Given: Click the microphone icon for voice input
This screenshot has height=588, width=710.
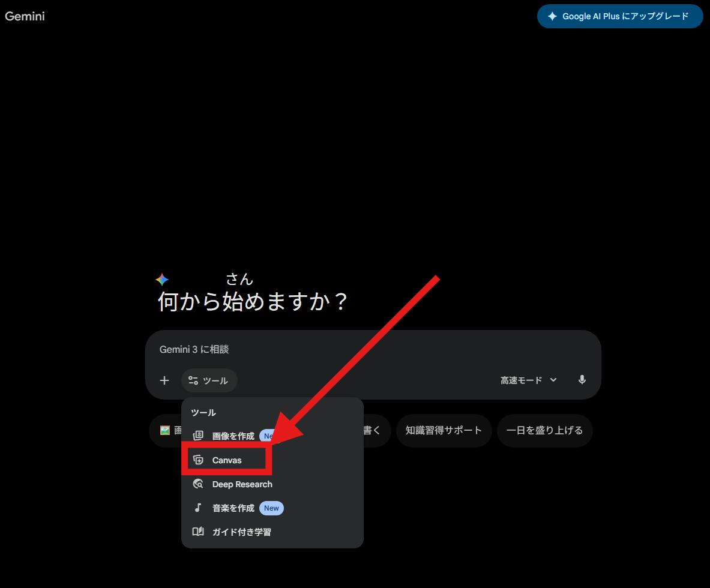Looking at the screenshot, I should (x=582, y=380).
